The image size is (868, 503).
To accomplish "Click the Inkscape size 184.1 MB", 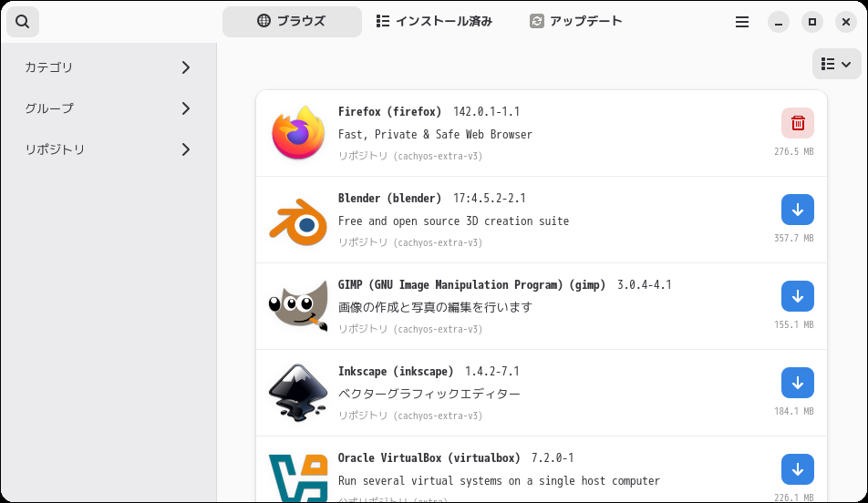I will (x=794, y=412).
